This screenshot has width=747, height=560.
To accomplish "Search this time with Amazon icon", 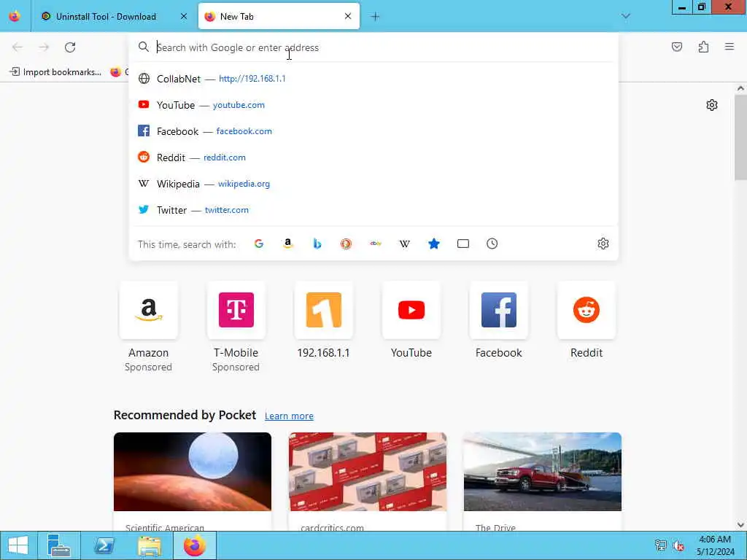I will pos(287,244).
